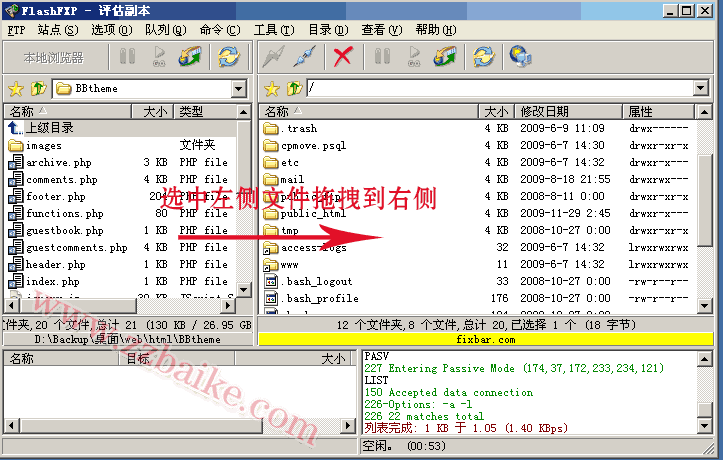Click the globe computer switch-browser icon

[521, 57]
